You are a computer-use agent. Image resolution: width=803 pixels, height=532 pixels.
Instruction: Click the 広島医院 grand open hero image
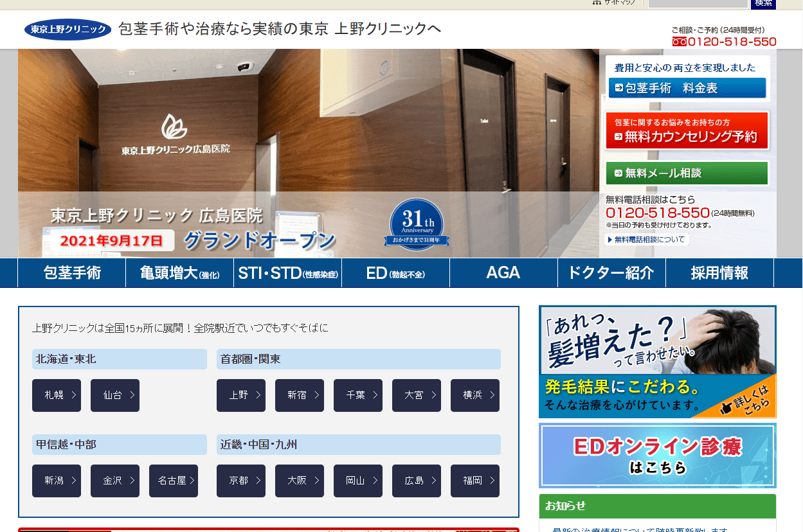(x=309, y=153)
